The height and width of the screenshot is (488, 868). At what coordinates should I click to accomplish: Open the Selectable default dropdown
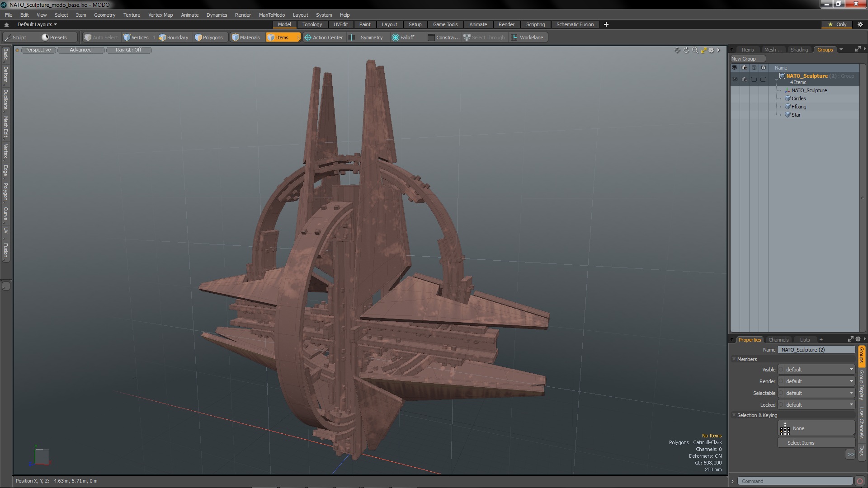click(x=819, y=393)
